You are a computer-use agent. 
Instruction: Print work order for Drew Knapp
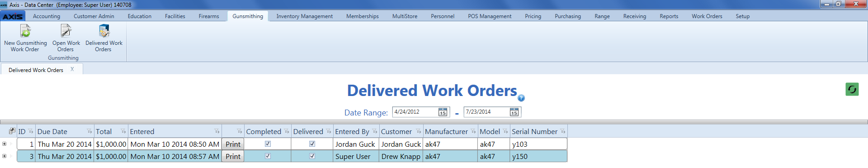(233, 156)
